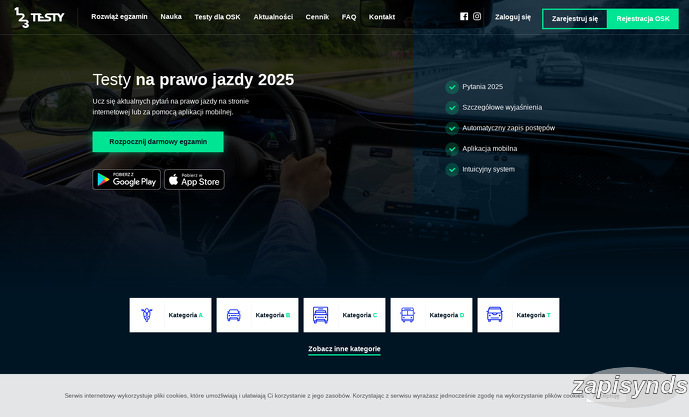Go to the Cennik page
This screenshot has height=417, width=689.
pos(316,17)
